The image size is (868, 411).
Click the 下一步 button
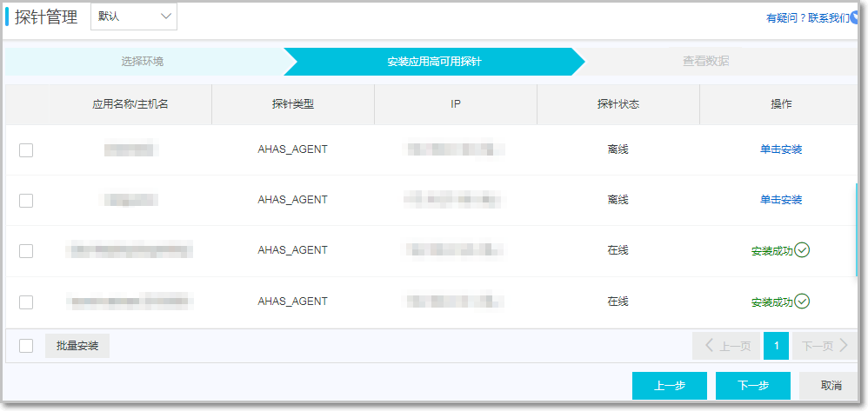tap(753, 386)
